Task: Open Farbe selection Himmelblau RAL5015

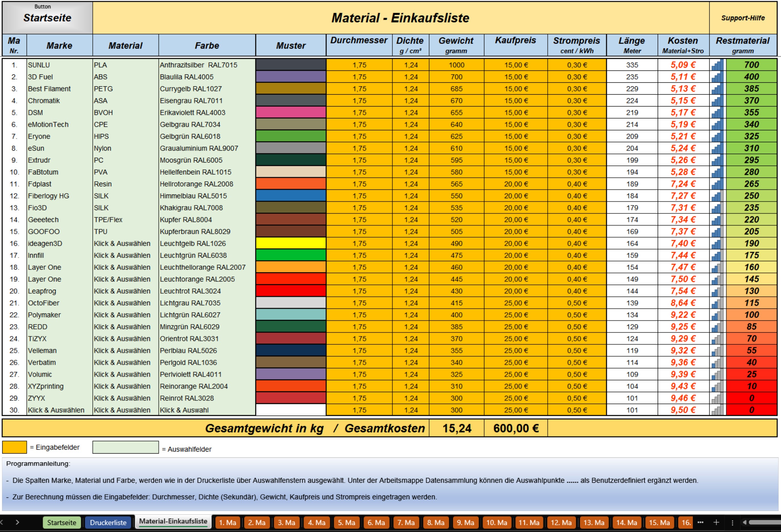Action: click(x=207, y=196)
